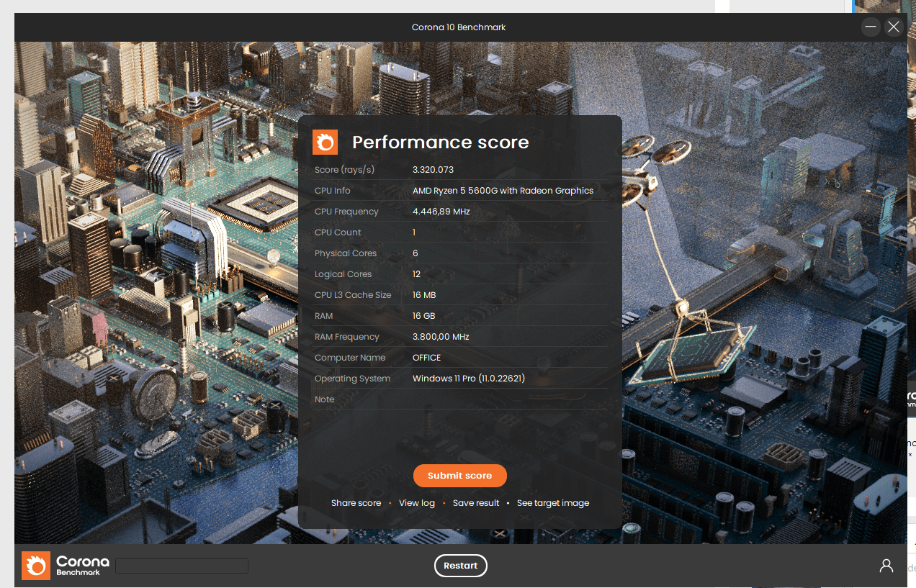Click the CPU Frequency value 4.446,89 MHz
The height and width of the screenshot is (588, 916).
(x=441, y=212)
